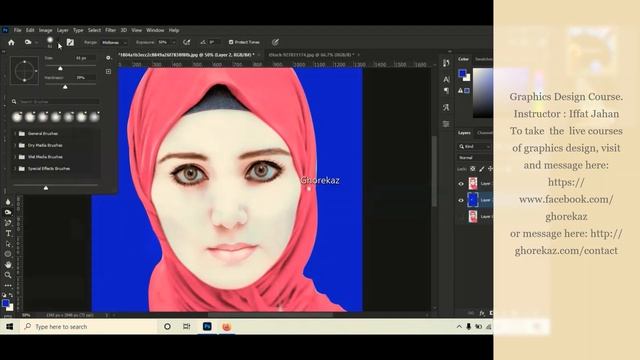Select the Path Selection tool
Image resolution: width=640 pixels, height=360 pixels.
point(8,244)
